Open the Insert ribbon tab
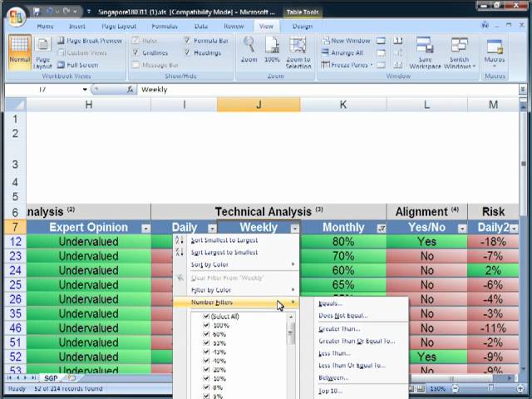 tap(77, 26)
